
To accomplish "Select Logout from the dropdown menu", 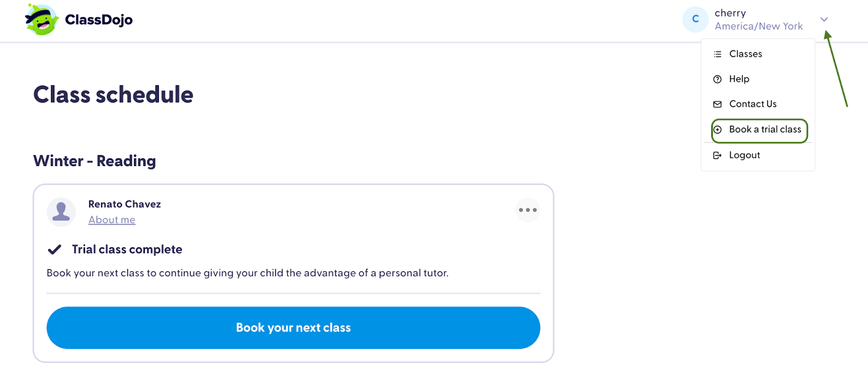I will tap(744, 155).
